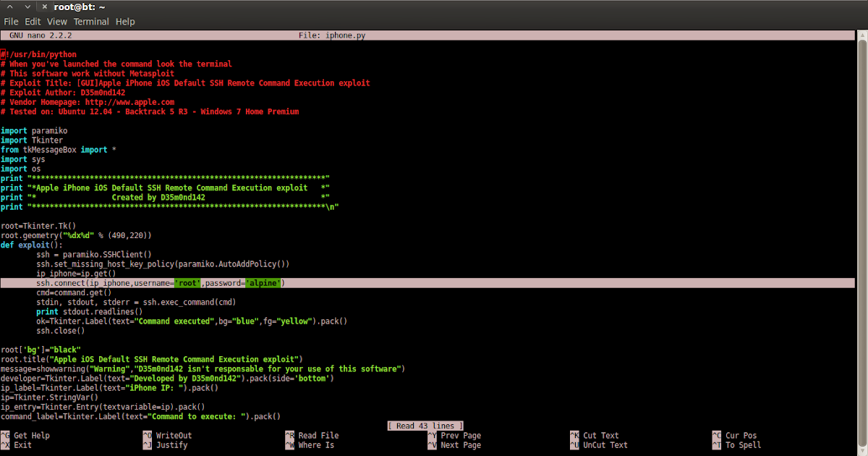Click the root['bg']="black" line
Image resolution: width=868 pixels, height=456 pixels.
pos(41,350)
